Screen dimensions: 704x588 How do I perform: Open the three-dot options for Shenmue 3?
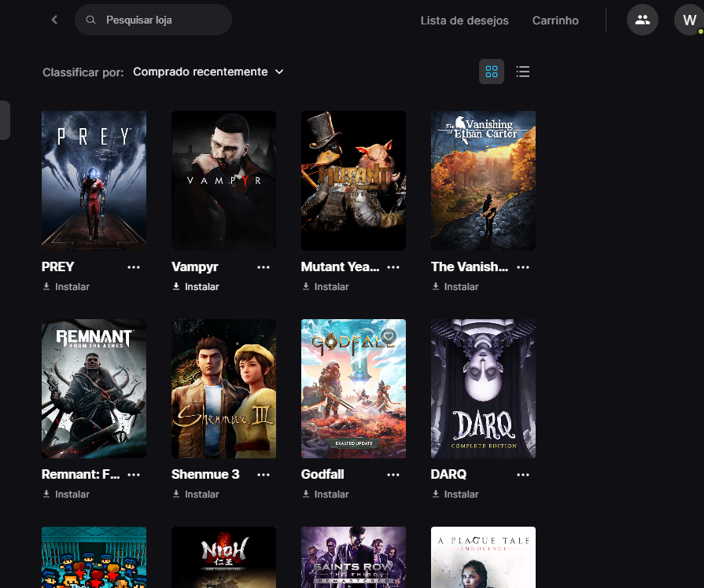click(264, 475)
